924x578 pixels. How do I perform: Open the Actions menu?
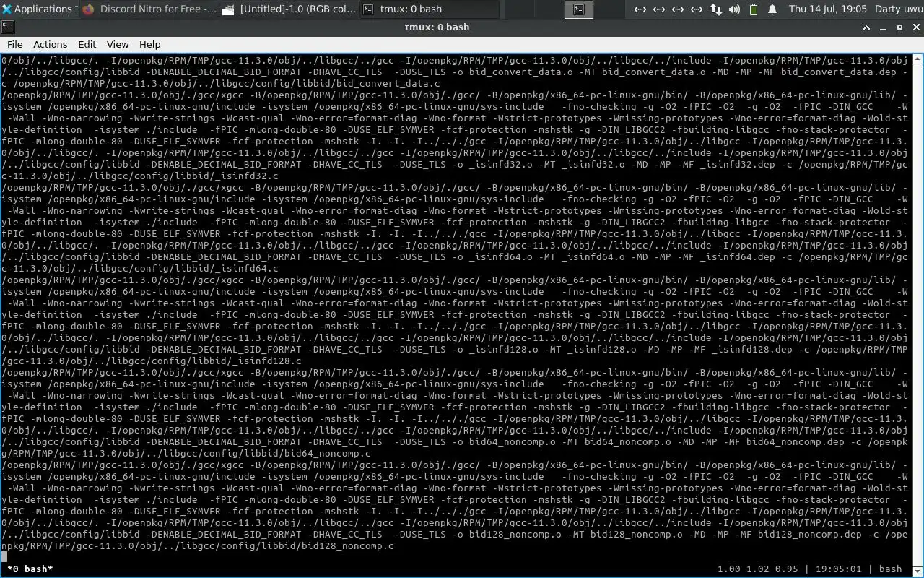point(51,44)
